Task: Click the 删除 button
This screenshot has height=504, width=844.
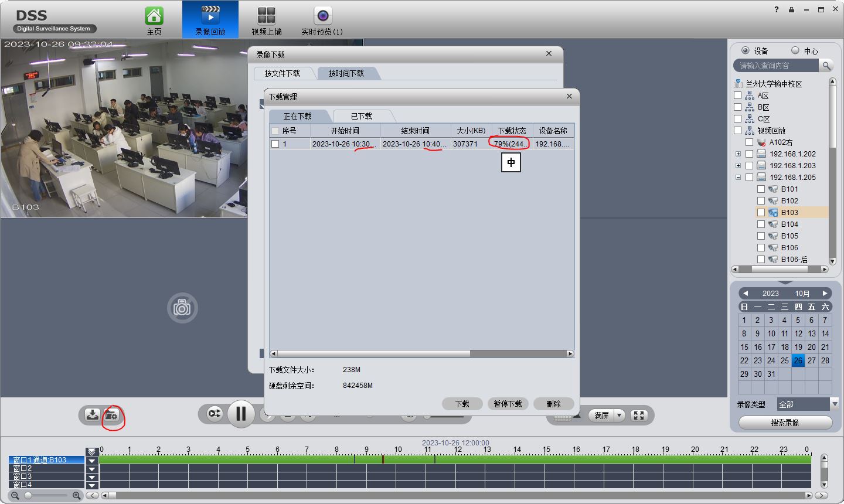Action: (x=553, y=404)
